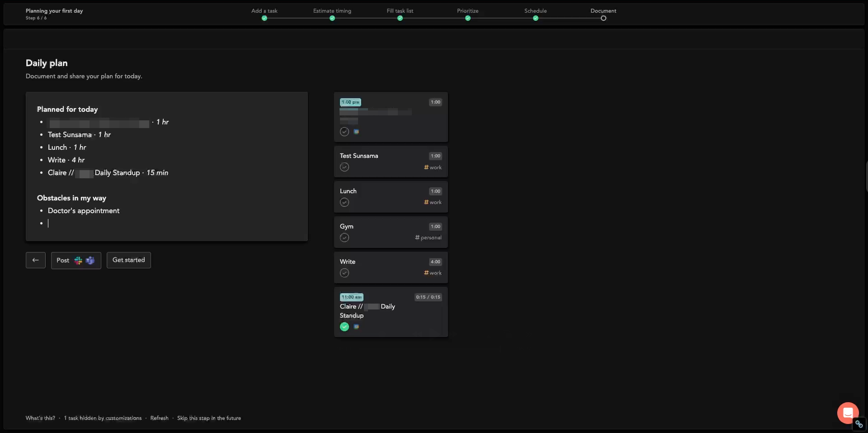
Task: Click the Obstacles in my way heading
Action: click(71, 198)
